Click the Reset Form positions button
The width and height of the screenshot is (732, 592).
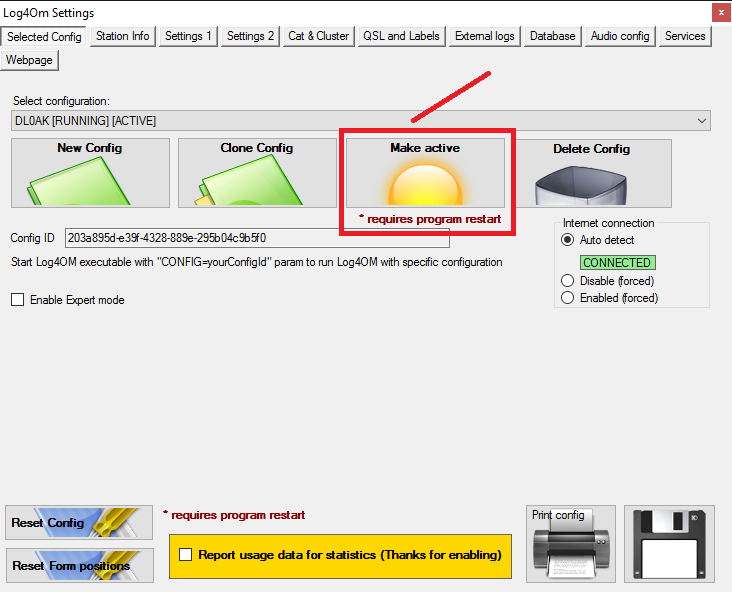pyautogui.click(x=80, y=565)
